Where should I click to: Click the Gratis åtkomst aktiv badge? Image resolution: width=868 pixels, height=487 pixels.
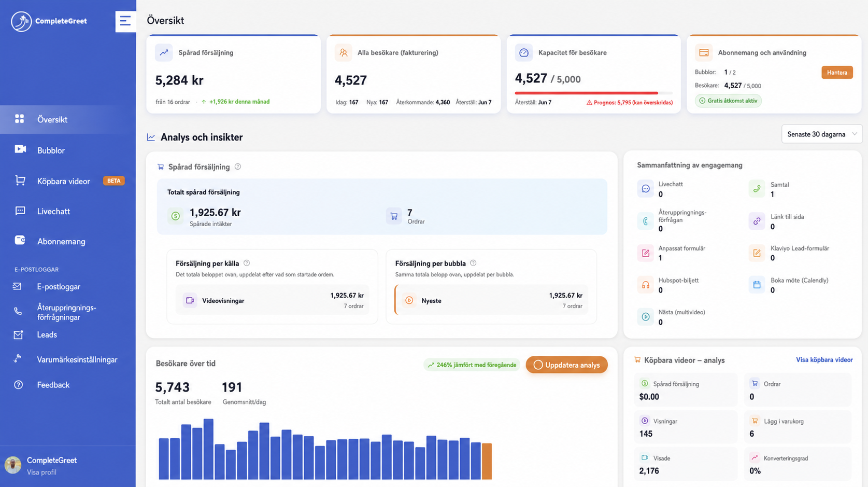point(728,101)
